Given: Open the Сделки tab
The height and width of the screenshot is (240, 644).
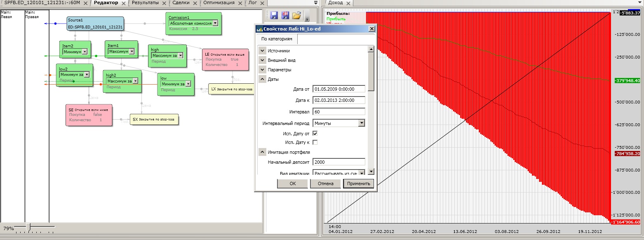Looking at the screenshot, I should click(181, 2).
